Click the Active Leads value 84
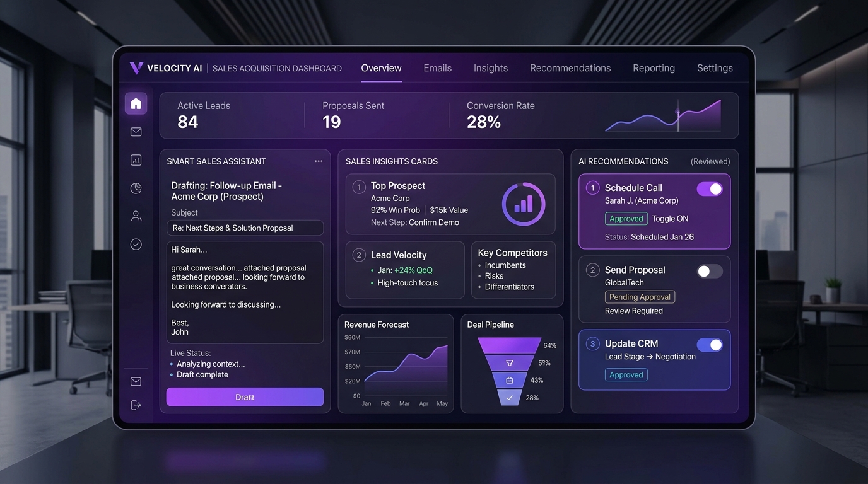868x484 pixels. pyautogui.click(x=188, y=122)
